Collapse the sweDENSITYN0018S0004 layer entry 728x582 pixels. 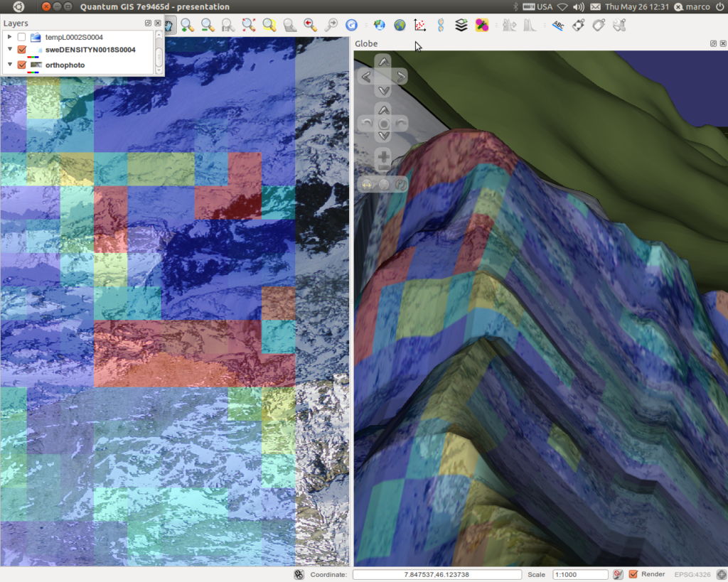10,49
